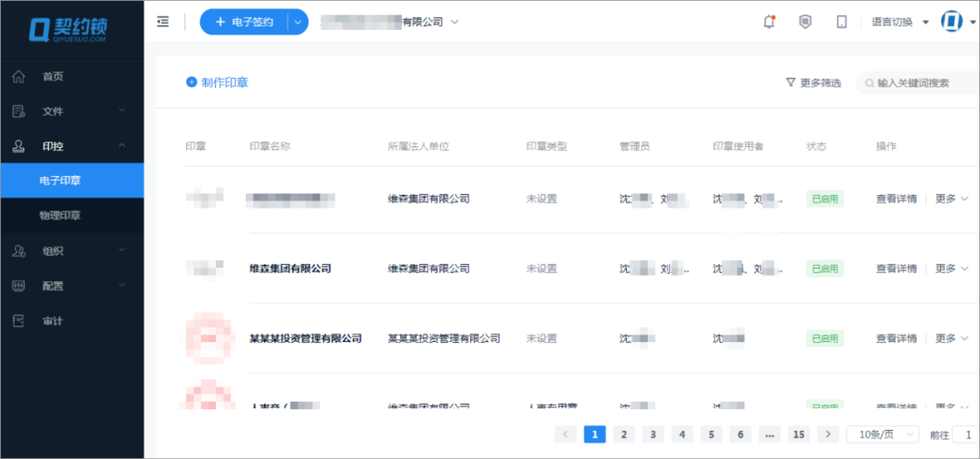Open 更多 menu for the 维森集团有限公司 seal row
Image resolution: width=980 pixels, height=459 pixels.
951,269
